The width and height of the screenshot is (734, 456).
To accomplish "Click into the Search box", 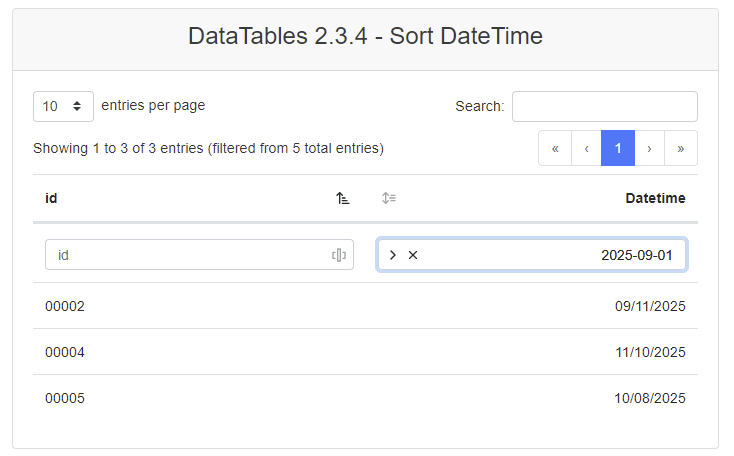I will (x=604, y=106).
